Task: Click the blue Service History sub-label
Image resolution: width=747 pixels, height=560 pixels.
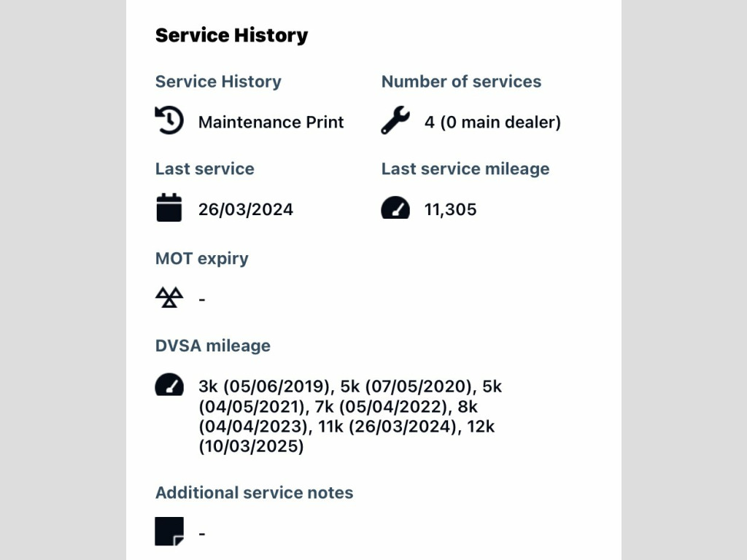Action: coord(218,82)
